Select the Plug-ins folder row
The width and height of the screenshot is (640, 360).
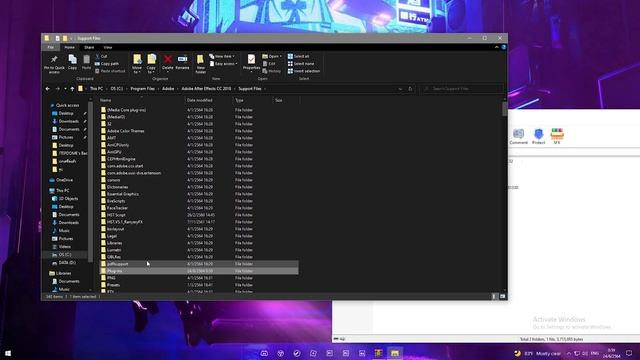tap(199, 271)
